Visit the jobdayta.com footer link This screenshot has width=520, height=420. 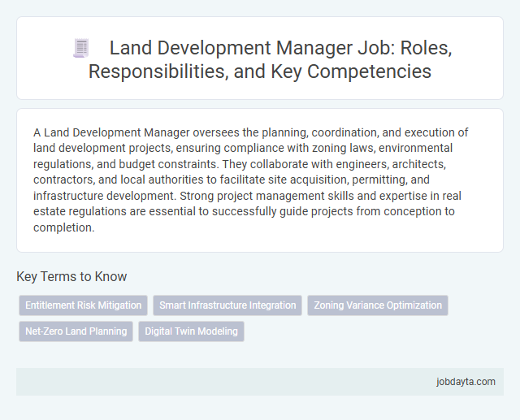466,382
